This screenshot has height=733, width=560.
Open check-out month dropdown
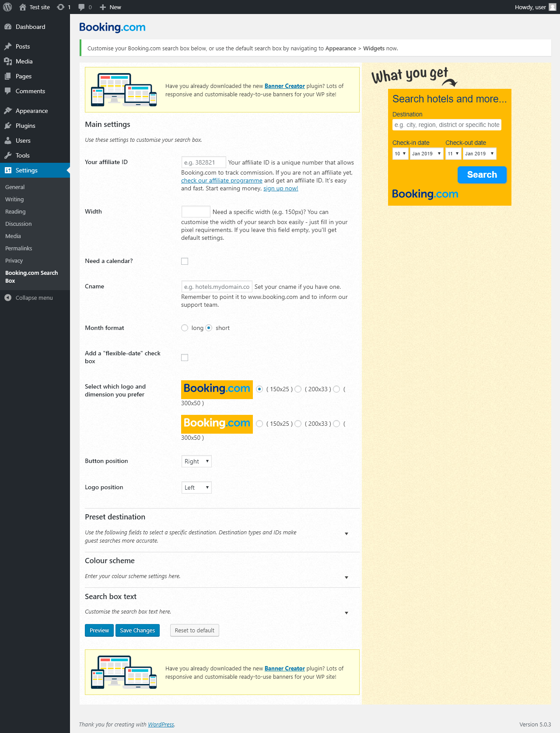coord(479,154)
